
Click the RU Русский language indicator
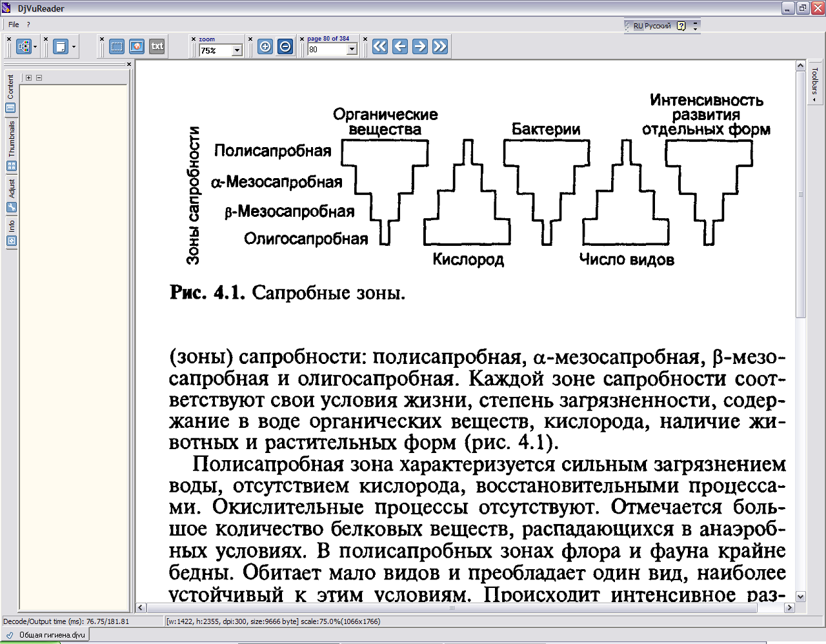click(652, 26)
